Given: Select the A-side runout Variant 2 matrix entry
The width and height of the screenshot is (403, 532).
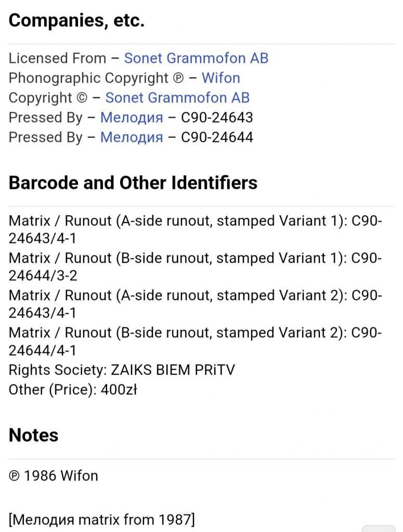Looking at the screenshot, I should pyautogui.click(x=195, y=304).
